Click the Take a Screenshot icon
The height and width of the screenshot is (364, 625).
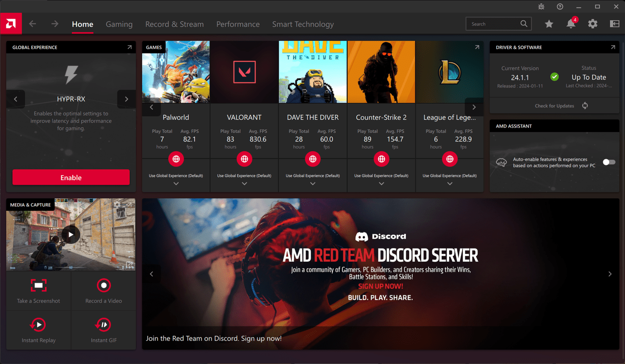pyautogui.click(x=38, y=286)
